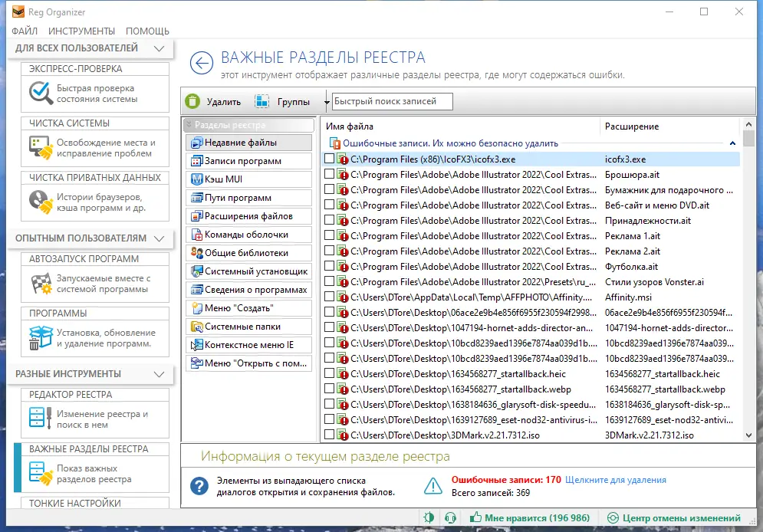Click the Важные разделы реестра sidebar icon
The height and width of the screenshot is (532, 763).
(x=41, y=473)
